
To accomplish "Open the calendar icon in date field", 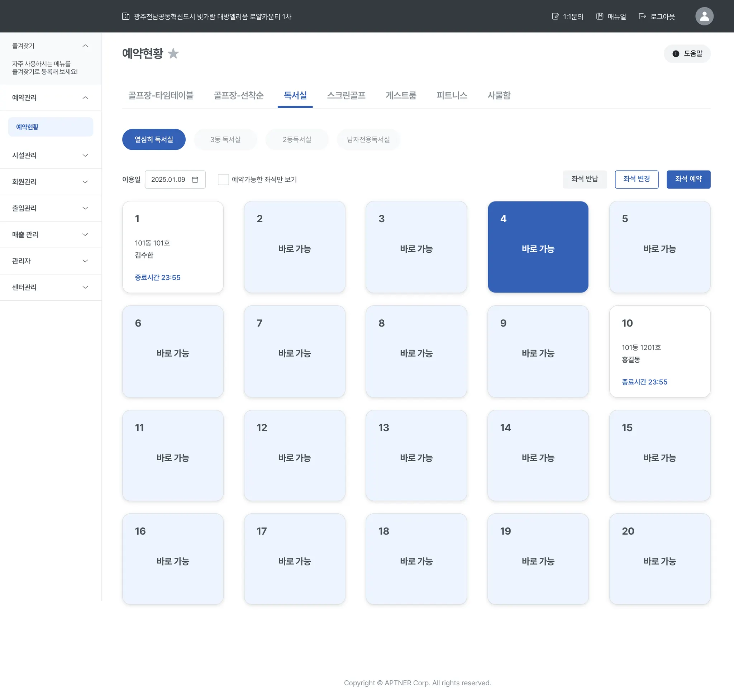I will (195, 180).
